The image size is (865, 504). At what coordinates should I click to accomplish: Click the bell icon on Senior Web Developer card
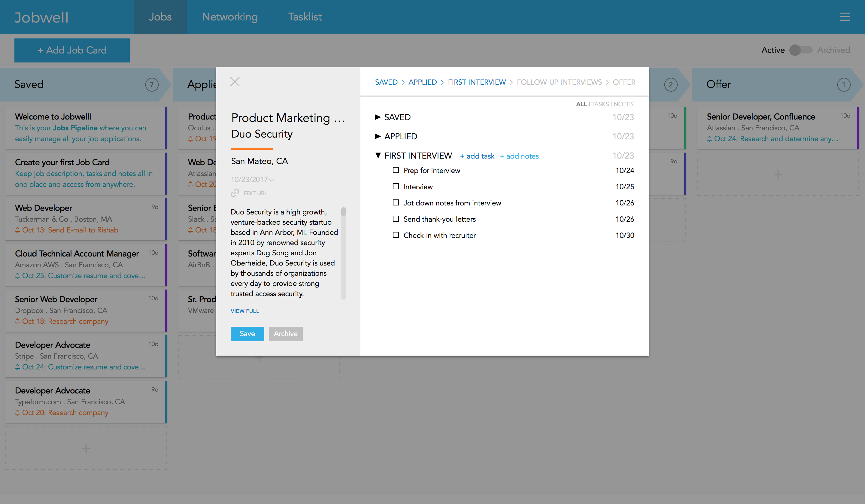pyautogui.click(x=17, y=321)
